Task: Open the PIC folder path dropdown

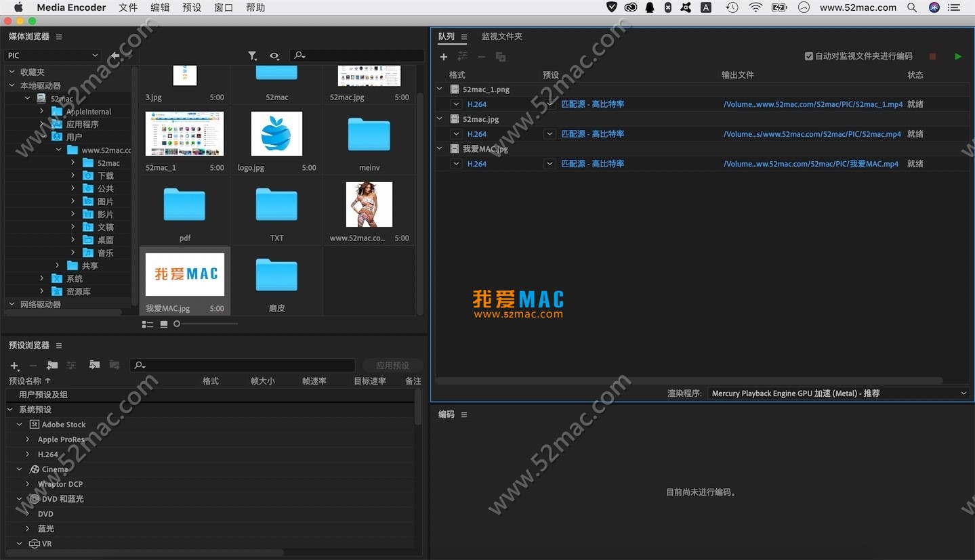Action: (53, 56)
